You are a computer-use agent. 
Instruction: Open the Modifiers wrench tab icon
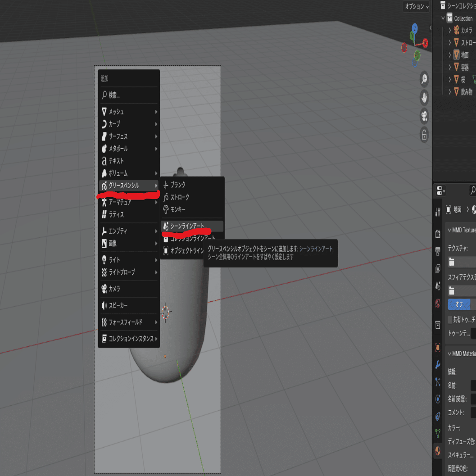pos(438,365)
